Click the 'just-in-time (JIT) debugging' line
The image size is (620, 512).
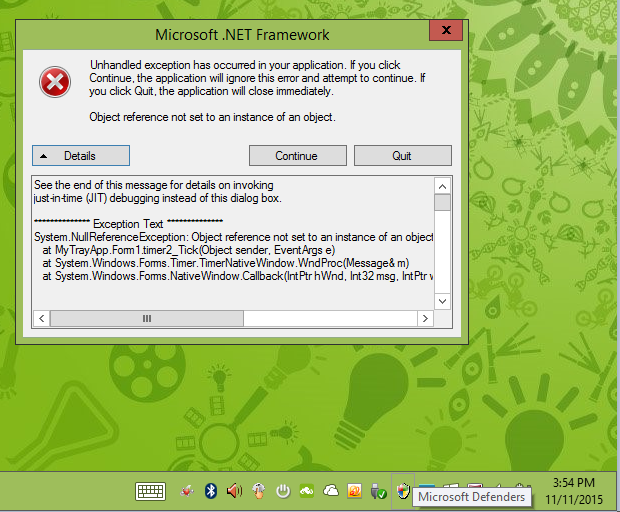coord(157,198)
